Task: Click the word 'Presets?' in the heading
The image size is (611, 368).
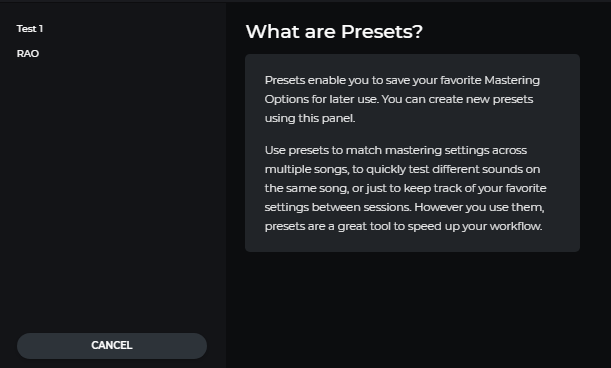Action: 382,32
